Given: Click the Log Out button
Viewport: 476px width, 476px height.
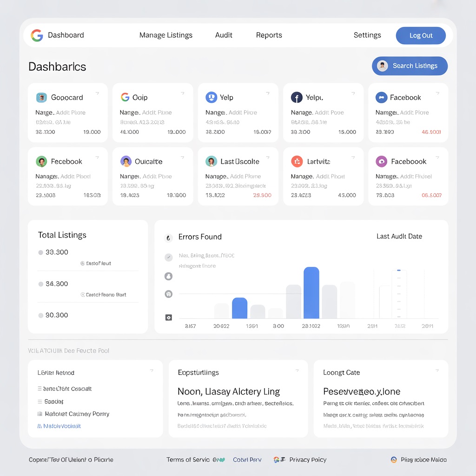Looking at the screenshot, I should pyautogui.click(x=420, y=35).
